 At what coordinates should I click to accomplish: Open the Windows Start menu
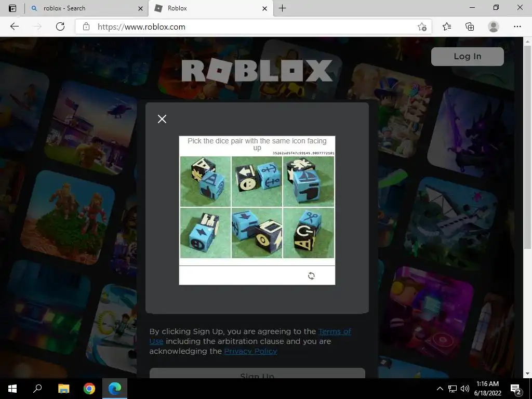point(12,389)
